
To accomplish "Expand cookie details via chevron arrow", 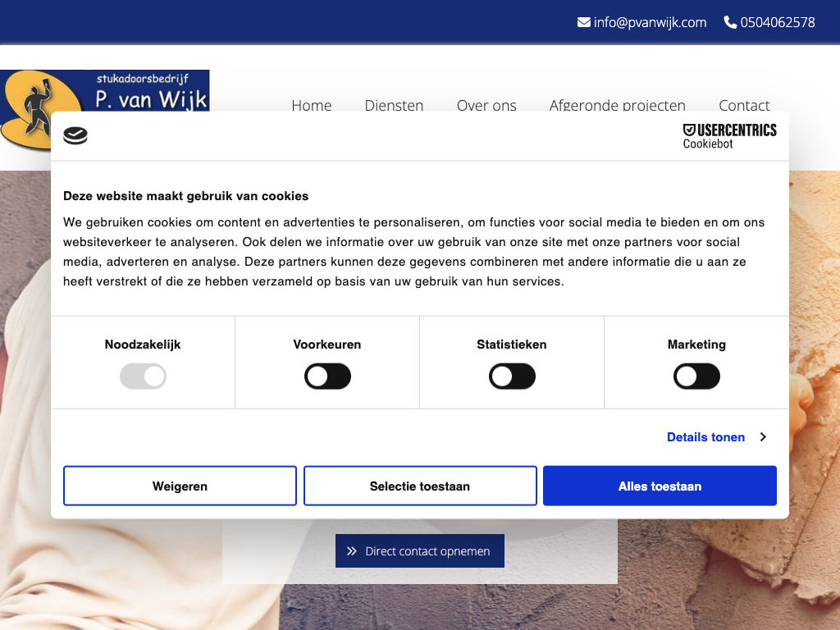I will 763,437.
